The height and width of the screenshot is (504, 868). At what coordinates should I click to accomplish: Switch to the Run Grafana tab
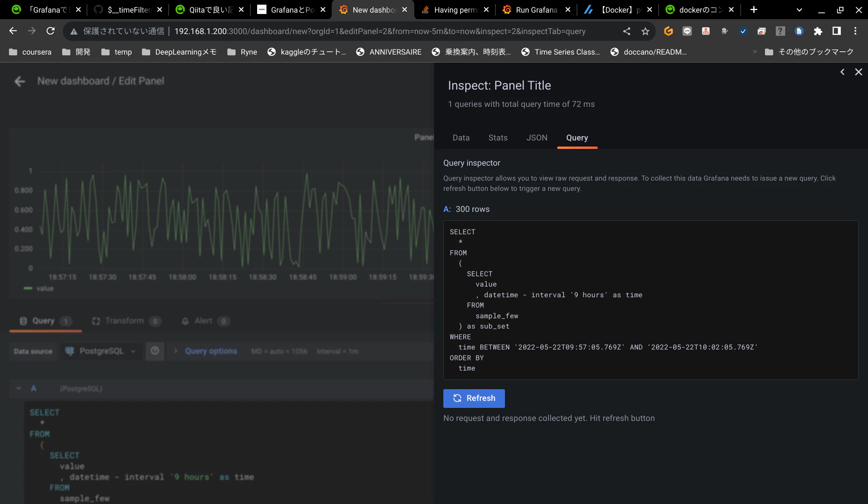pyautogui.click(x=537, y=10)
